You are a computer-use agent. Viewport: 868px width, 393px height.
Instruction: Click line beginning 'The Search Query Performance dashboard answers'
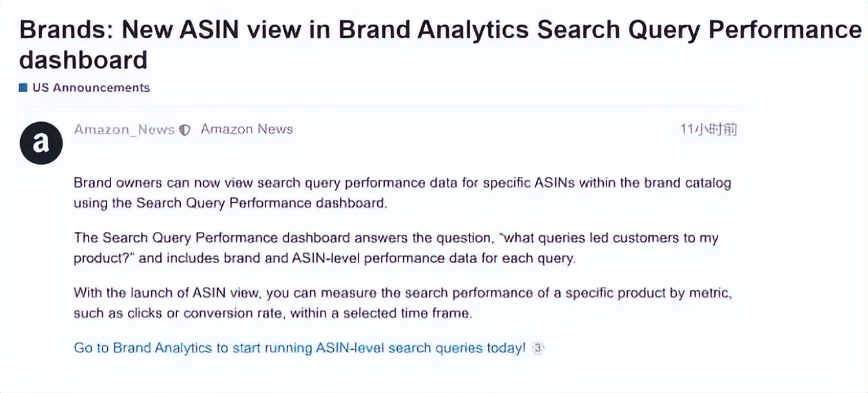click(x=395, y=238)
